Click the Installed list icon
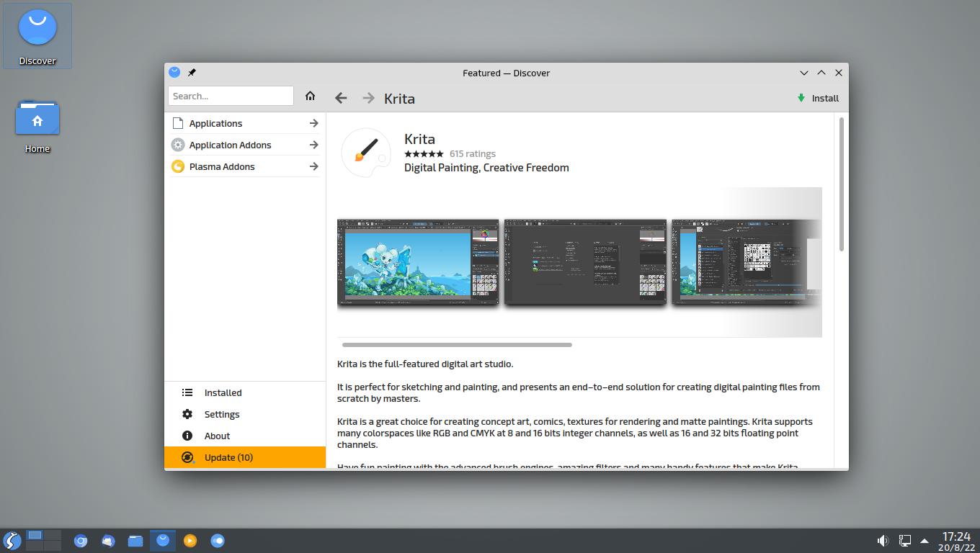This screenshot has width=980, height=553. (187, 392)
